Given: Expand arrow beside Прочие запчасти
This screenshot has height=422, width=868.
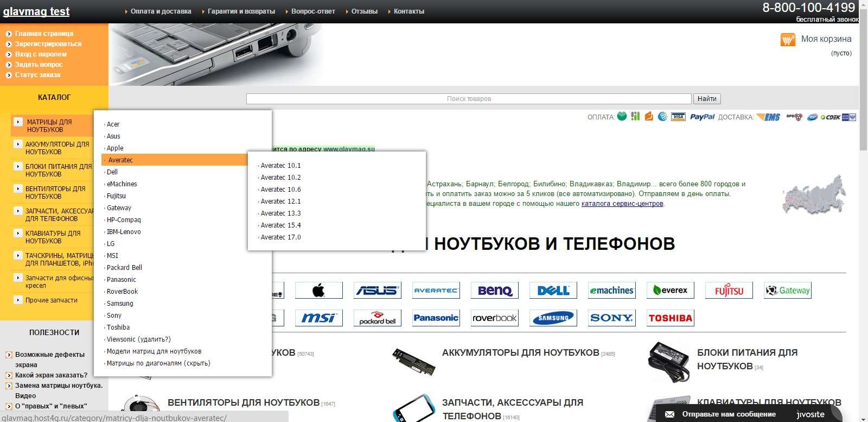Looking at the screenshot, I should pyautogui.click(x=18, y=300).
